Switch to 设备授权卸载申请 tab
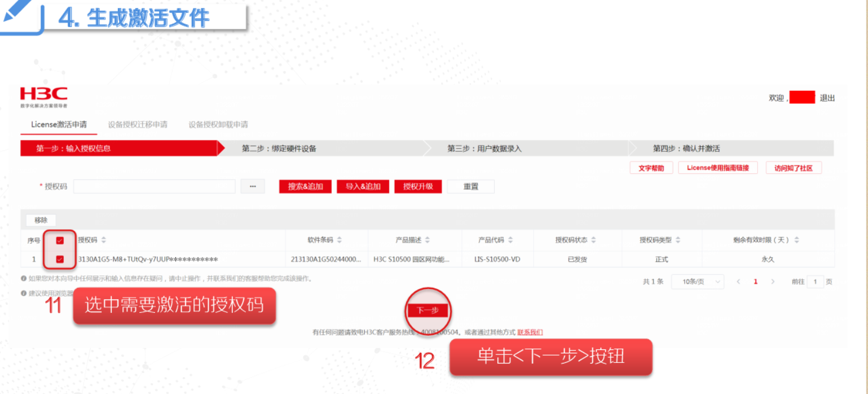 [x=218, y=124]
